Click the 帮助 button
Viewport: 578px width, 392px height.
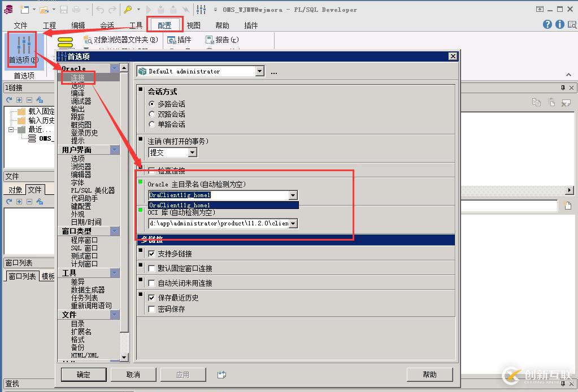(430, 374)
